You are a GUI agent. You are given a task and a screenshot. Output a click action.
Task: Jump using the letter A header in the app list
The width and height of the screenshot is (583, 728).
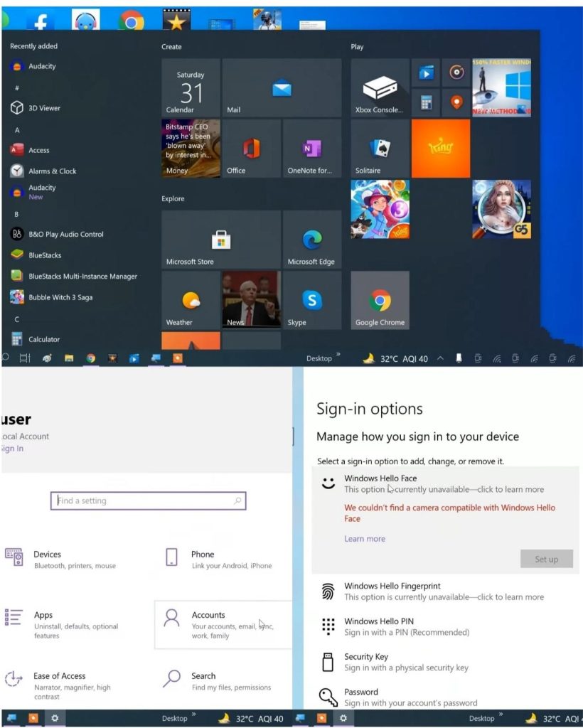pyautogui.click(x=17, y=130)
